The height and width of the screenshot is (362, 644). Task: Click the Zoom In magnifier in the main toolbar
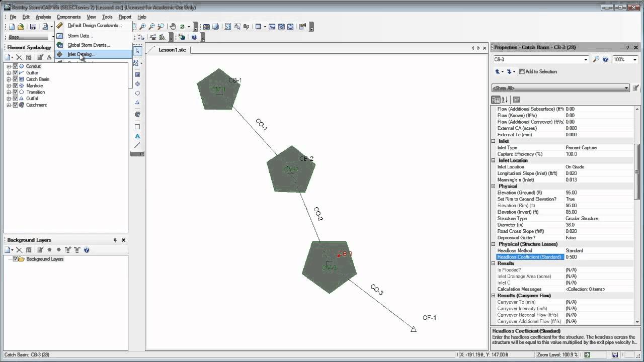click(143, 27)
